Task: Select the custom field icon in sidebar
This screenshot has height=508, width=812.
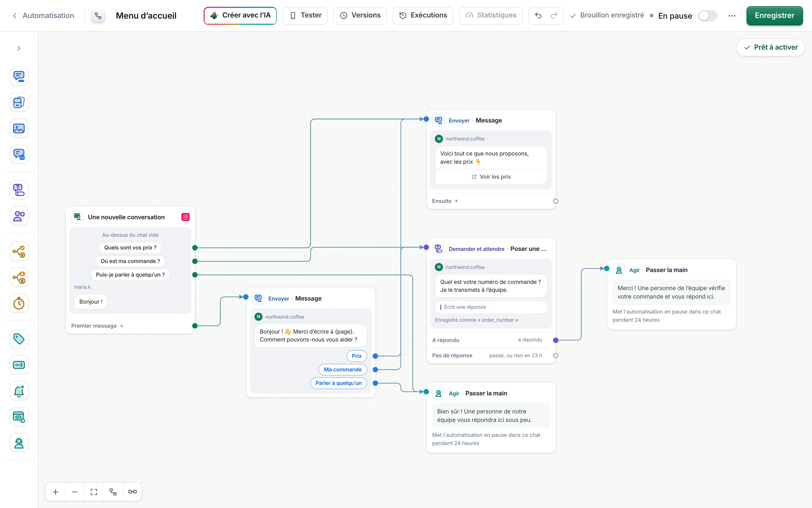Action: (x=19, y=365)
